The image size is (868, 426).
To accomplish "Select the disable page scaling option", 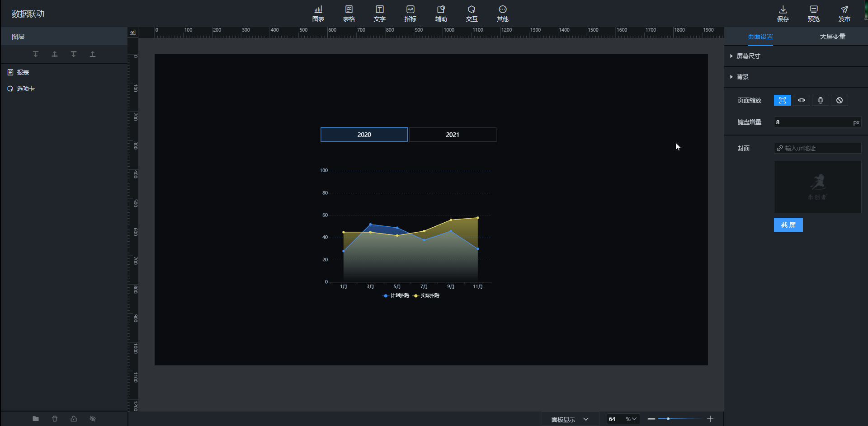I will click(839, 100).
